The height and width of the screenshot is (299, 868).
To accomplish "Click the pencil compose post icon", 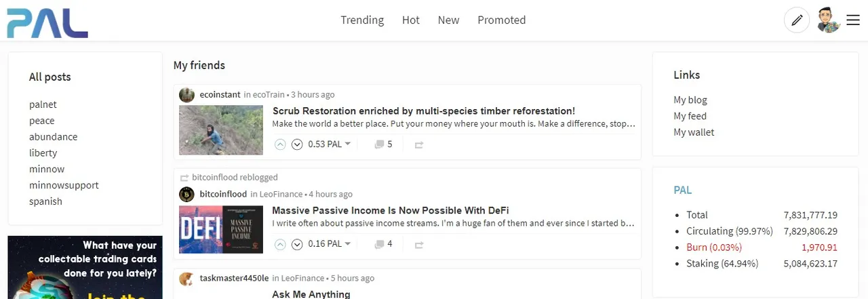I will [x=797, y=20].
